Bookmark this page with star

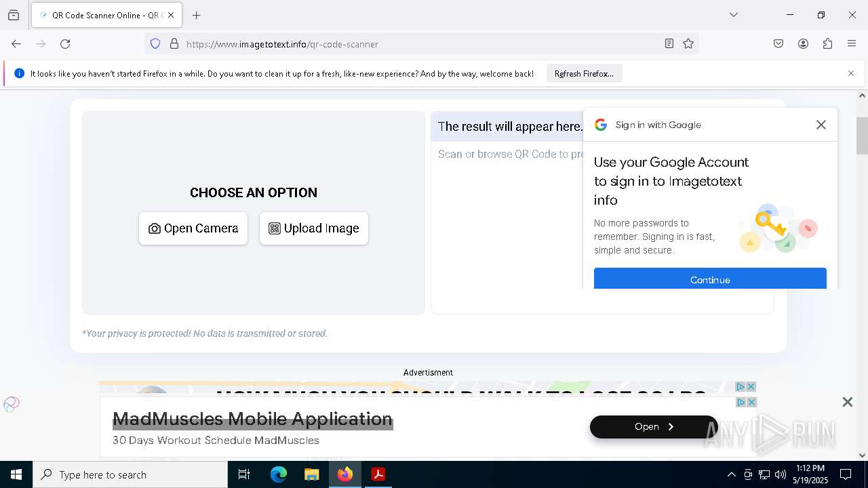tap(688, 44)
